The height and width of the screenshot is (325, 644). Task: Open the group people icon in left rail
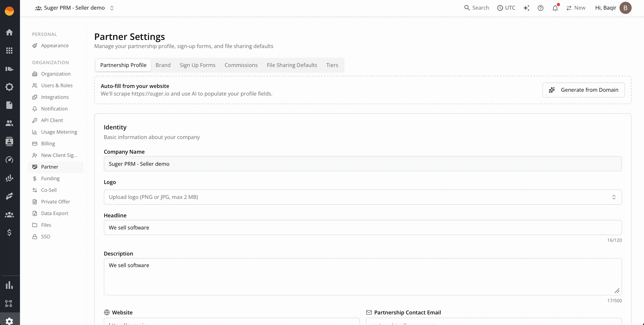coord(9,214)
